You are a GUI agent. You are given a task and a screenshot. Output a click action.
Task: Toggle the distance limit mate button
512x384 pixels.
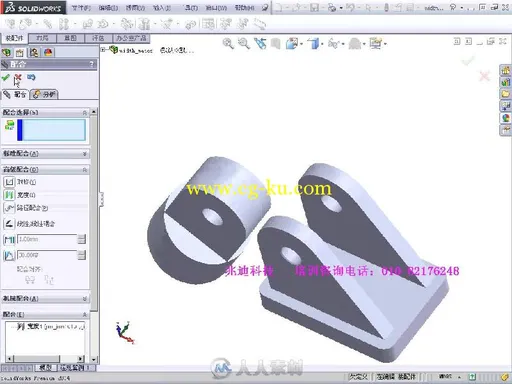[9, 239]
